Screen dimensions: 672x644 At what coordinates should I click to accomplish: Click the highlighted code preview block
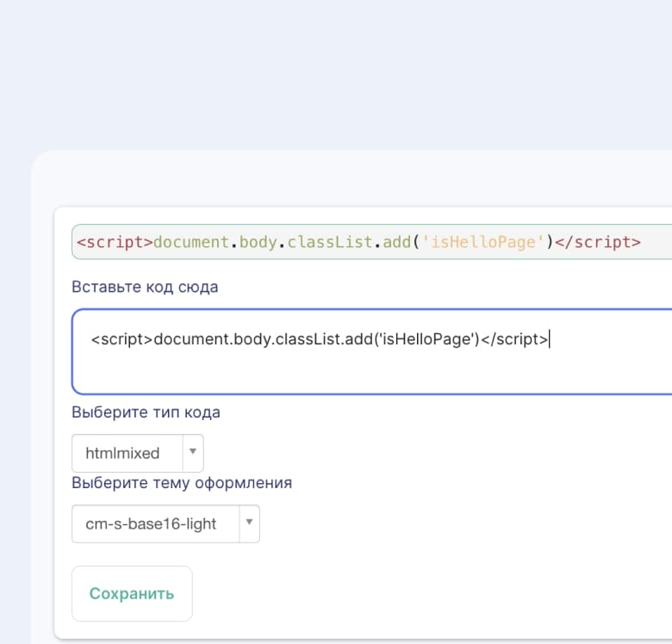coord(372,242)
